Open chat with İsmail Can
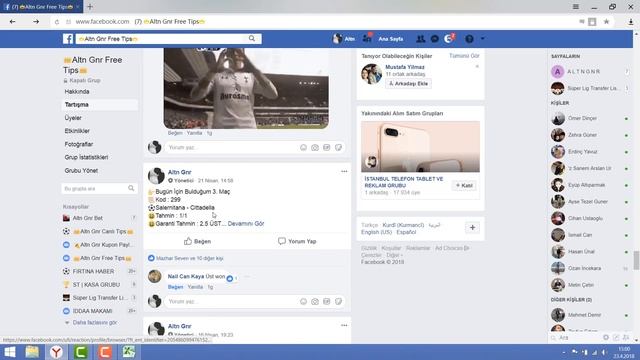This screenshot has width=640, height=360. coord(580,235)
